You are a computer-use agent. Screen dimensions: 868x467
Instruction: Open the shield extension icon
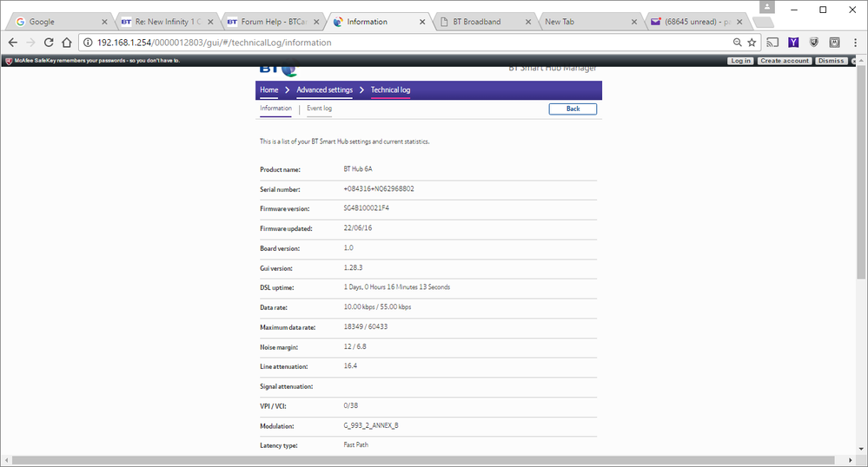click(x=814, y=43)
